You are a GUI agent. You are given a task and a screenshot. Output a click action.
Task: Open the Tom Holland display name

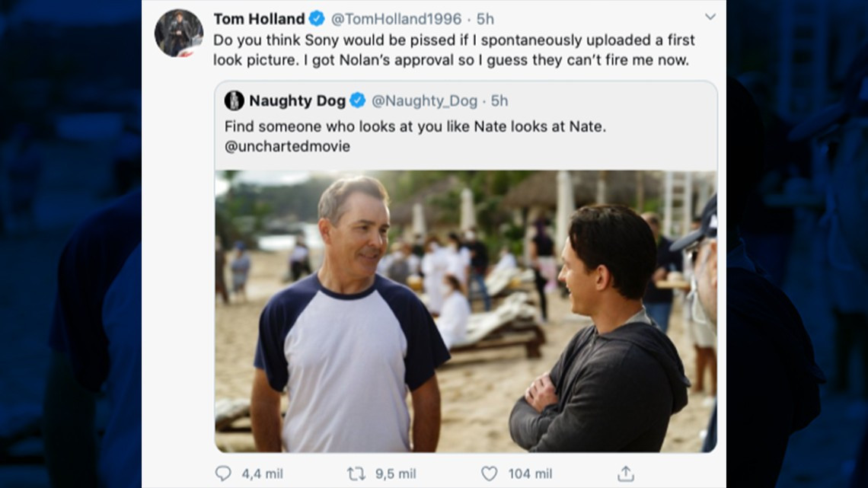(259, 18)
